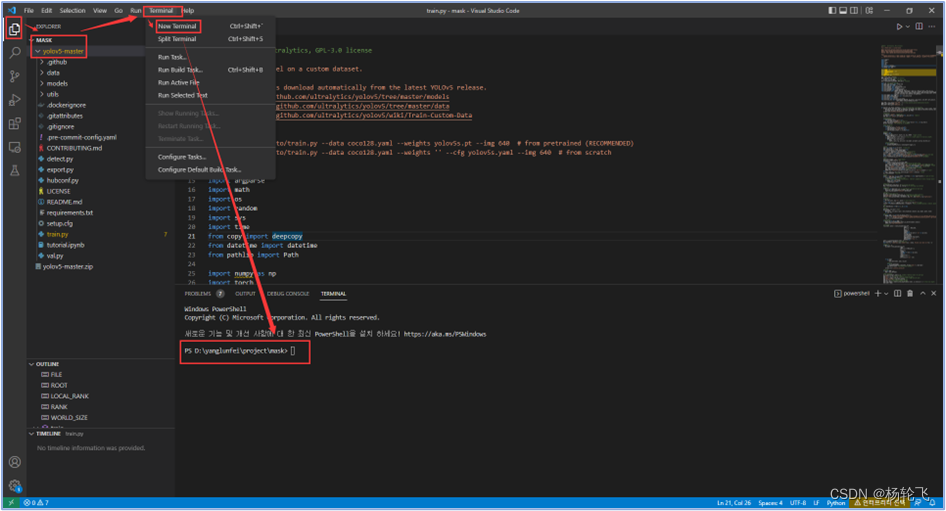Close the terminal panel
Viewport: 946px width, 511px height.
click(933, 293)
